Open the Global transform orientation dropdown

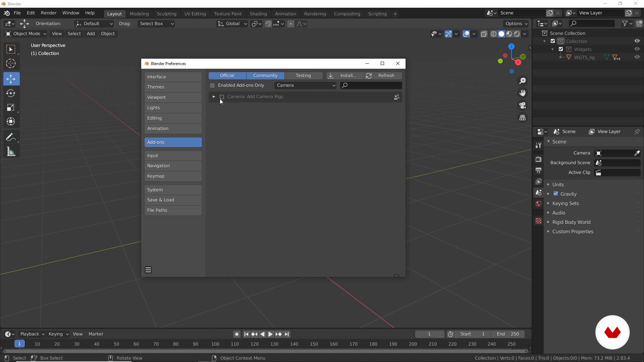(232, 24)
